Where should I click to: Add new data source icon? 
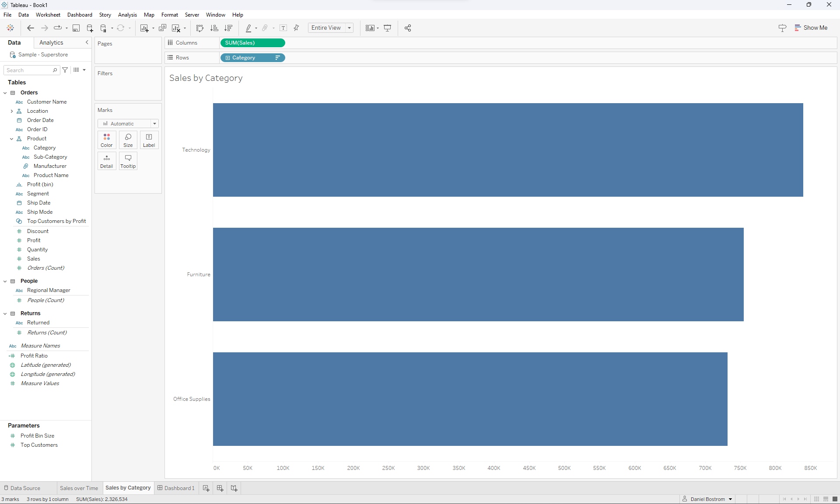(x=90, y=28)
